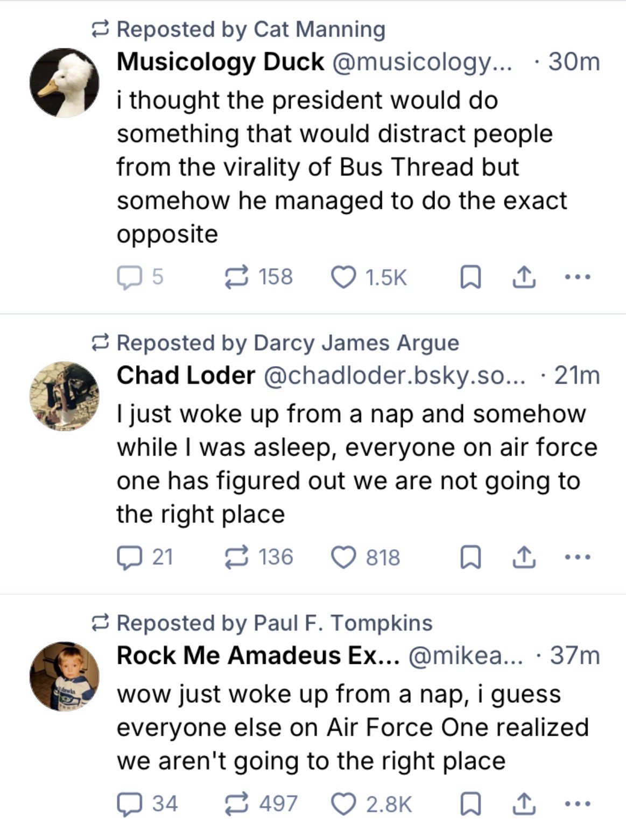Repost Chad Loder's air force one post

(236, 557)
